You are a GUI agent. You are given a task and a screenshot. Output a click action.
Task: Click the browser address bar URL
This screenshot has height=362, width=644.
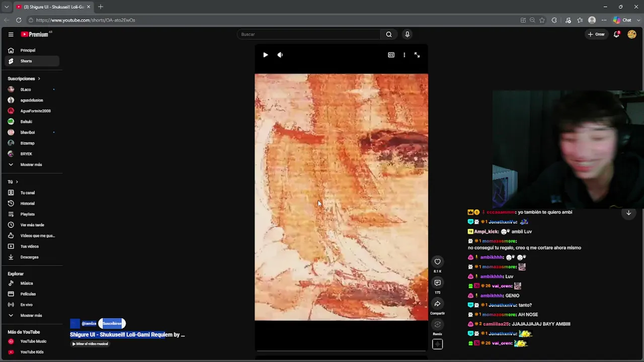click(x=86, y=20)
